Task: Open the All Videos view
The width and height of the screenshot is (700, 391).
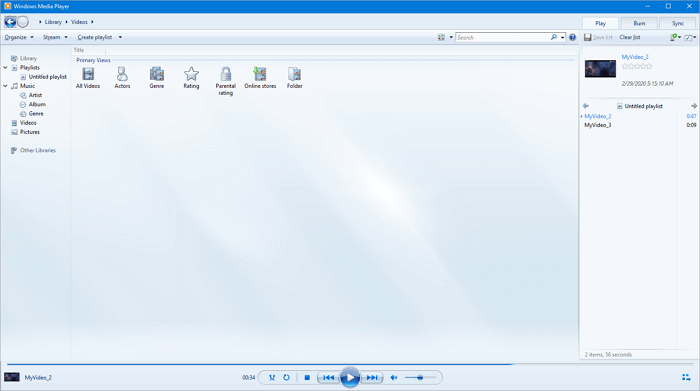Action: 88,78
